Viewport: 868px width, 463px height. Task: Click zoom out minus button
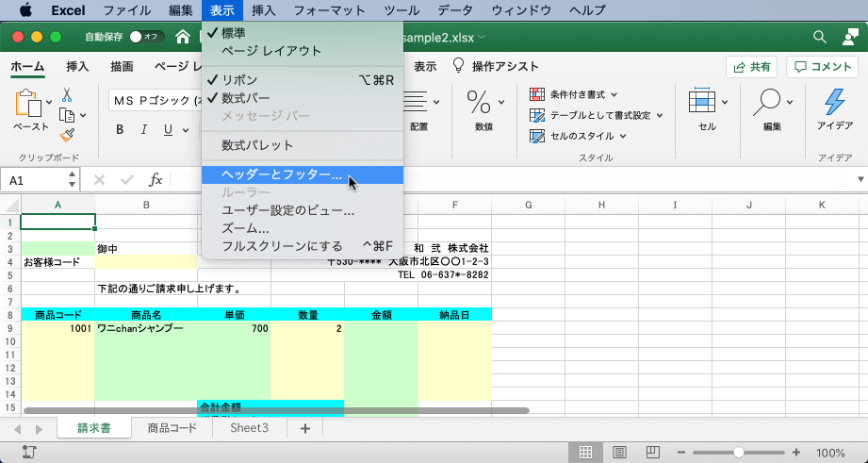[681, 452]
